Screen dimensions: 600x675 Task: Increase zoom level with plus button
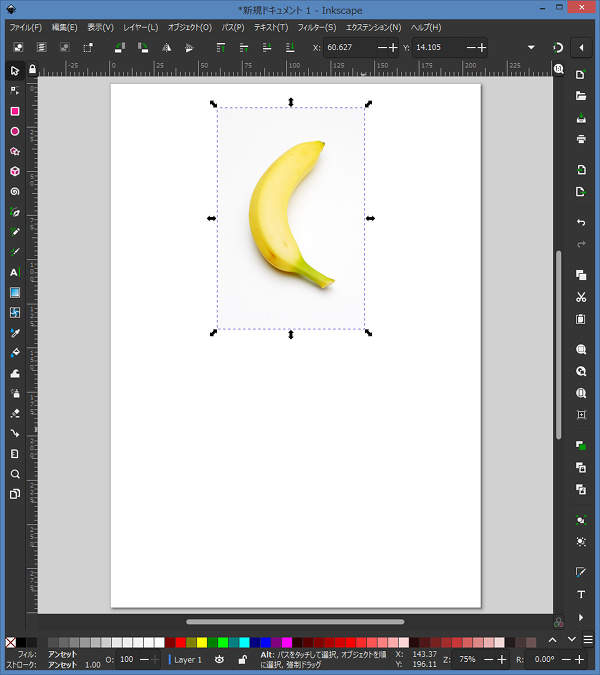point(501,660)
